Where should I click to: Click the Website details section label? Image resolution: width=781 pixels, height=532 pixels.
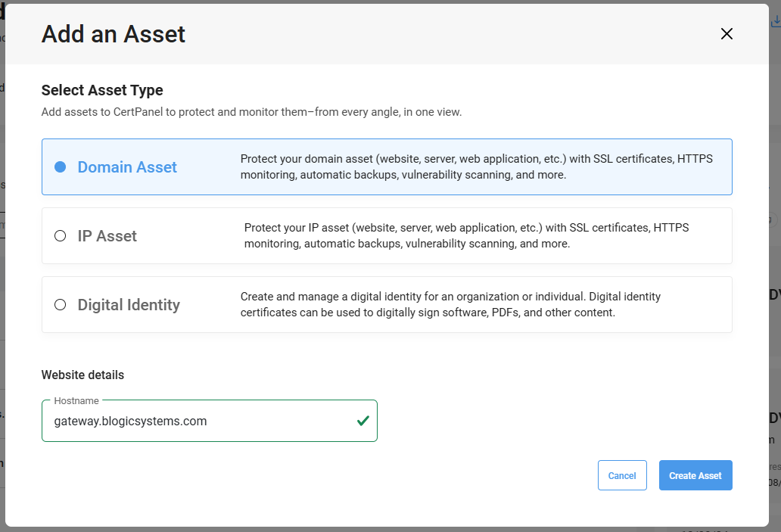82,375
